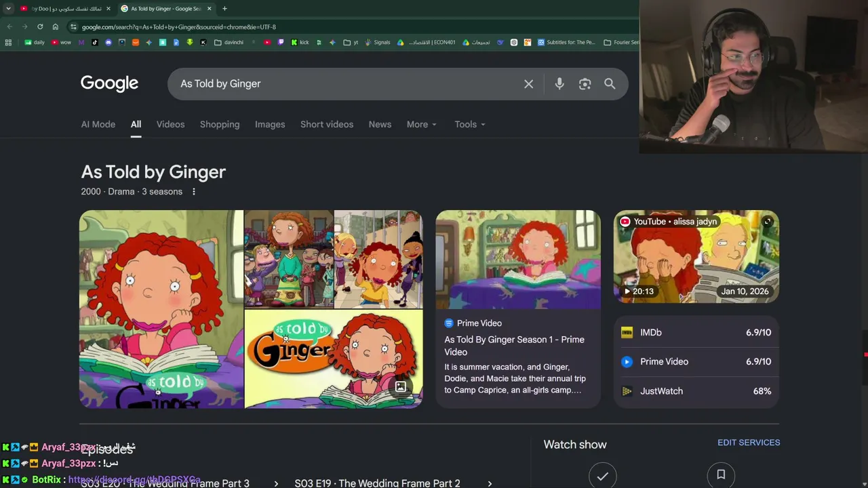
Task: Open the tab search dropdown
Action: (8, 9)
